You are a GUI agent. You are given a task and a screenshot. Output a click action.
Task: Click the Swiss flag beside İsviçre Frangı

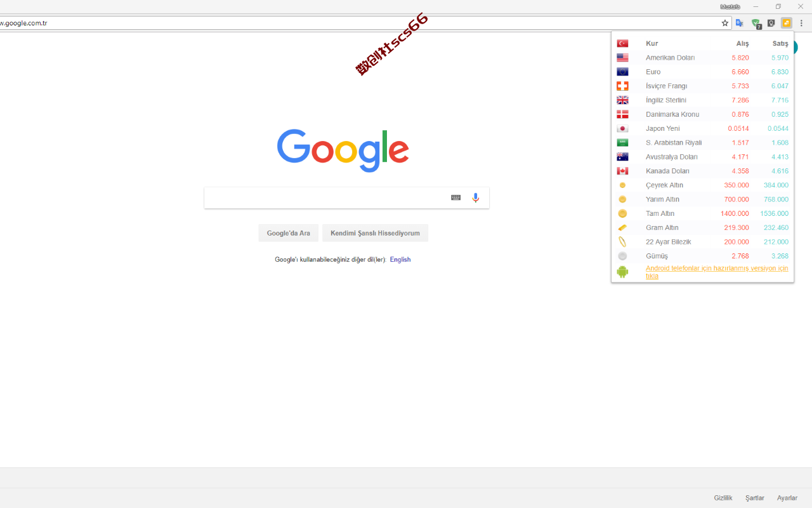click(622, 86)
